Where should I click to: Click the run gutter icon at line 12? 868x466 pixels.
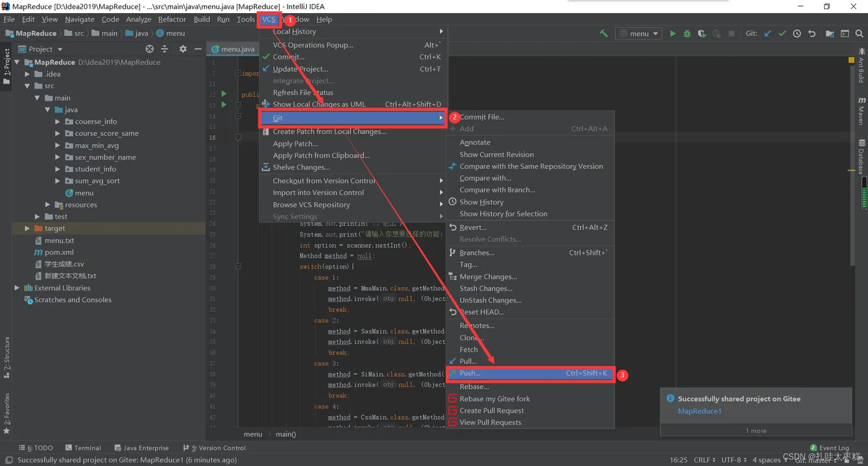pos(224,94)
